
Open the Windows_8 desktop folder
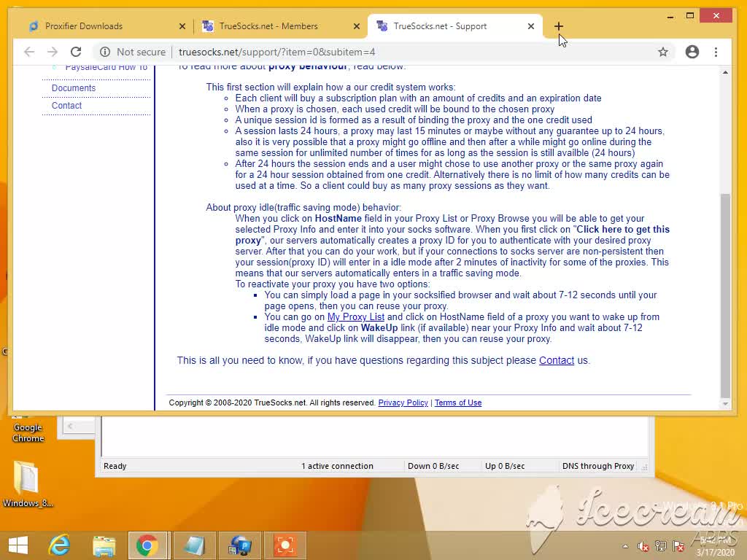click(27, 483)
